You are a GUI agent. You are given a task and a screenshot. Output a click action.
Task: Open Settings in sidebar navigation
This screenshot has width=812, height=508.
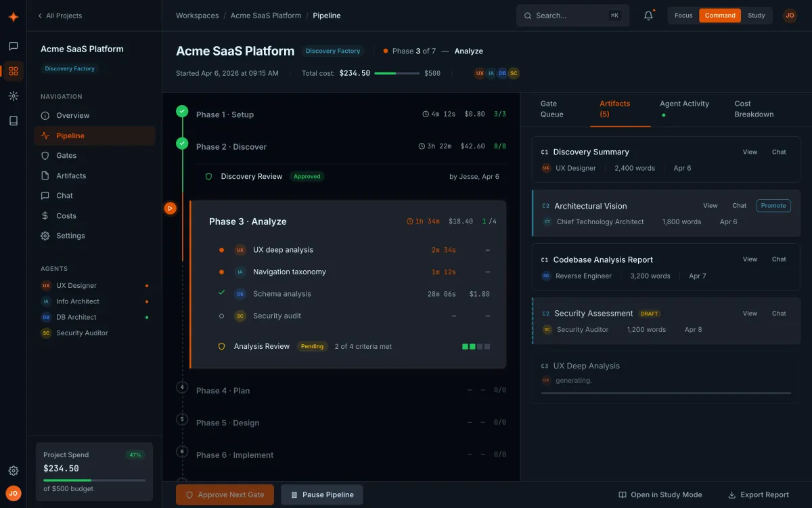click(95, 236)
